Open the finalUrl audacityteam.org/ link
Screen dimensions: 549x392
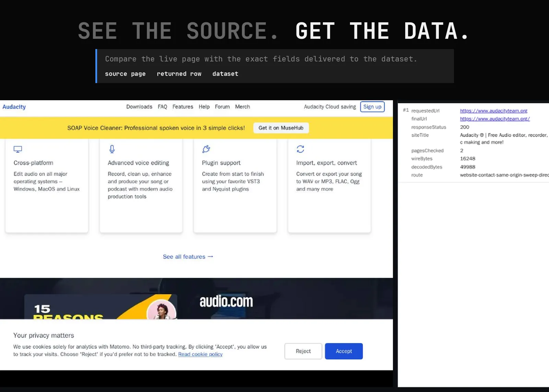[x=495, y=119]
